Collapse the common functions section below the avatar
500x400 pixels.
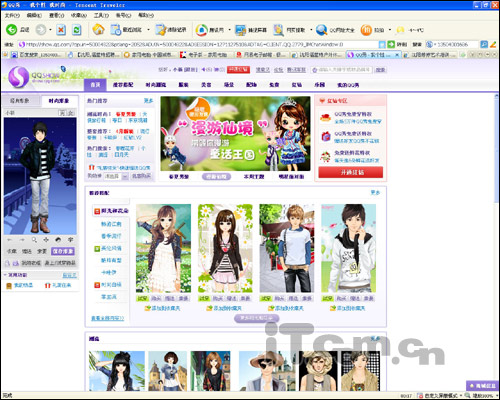[x=6, y=275]
